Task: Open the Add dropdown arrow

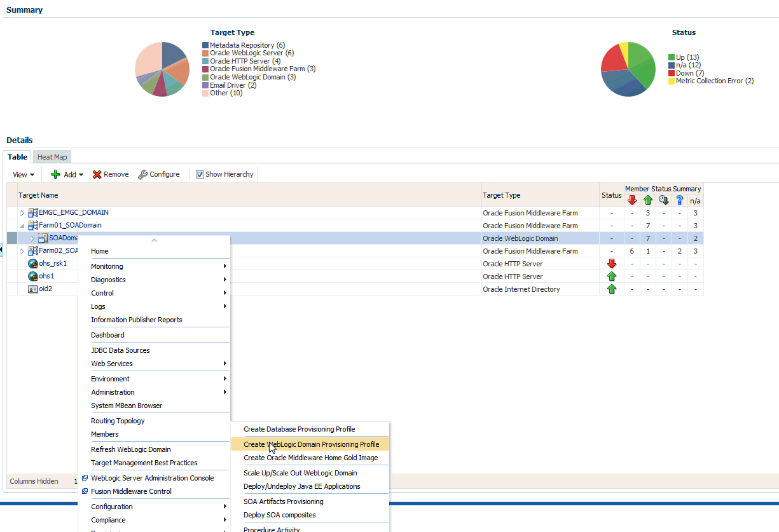Action: (x=81, y=175)
